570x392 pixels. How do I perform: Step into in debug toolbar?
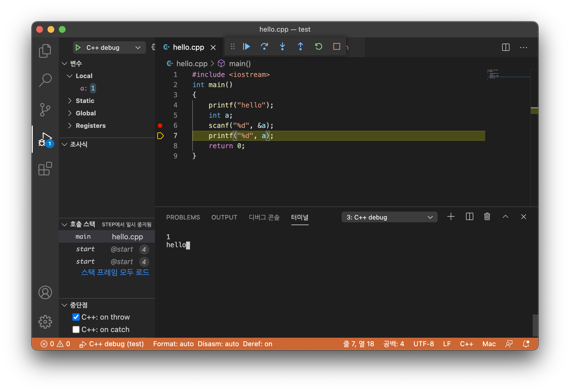[x=282, y=46]
